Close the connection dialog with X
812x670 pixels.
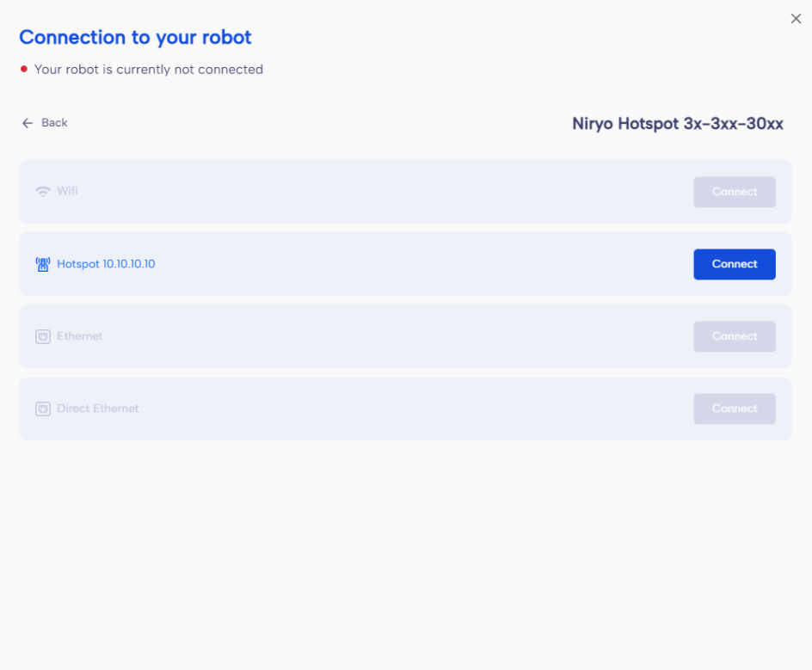pos(796,19)
